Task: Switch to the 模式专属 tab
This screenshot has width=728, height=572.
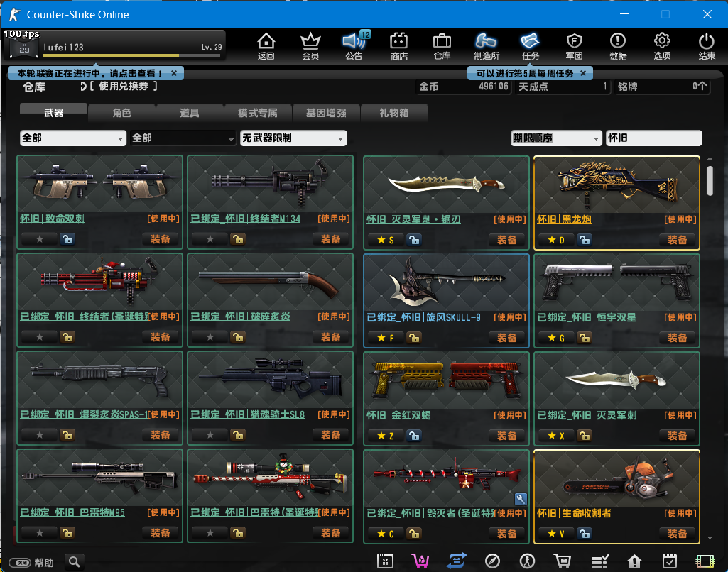Action: click(258, 113)
